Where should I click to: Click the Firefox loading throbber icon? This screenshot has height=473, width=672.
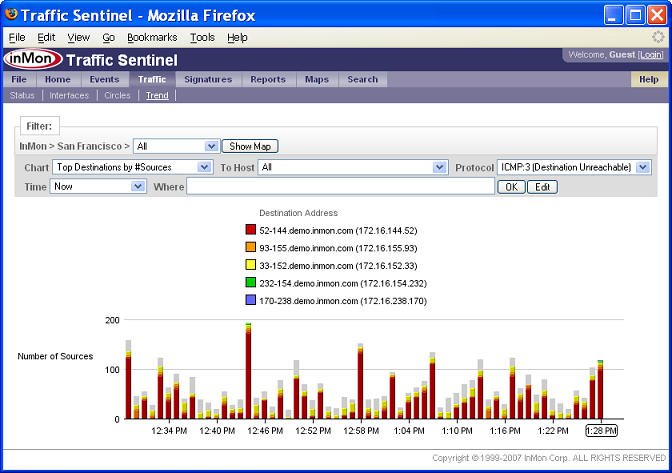pos(658,37)
